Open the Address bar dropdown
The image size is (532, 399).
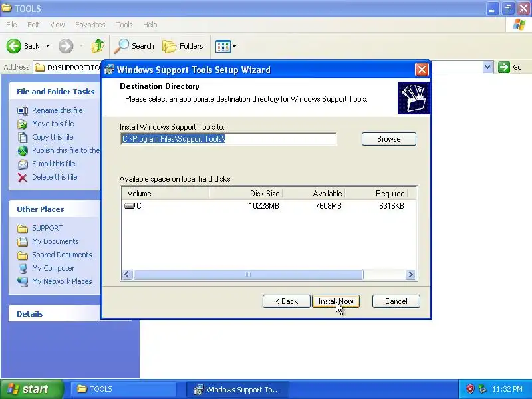tap(487, 67)
